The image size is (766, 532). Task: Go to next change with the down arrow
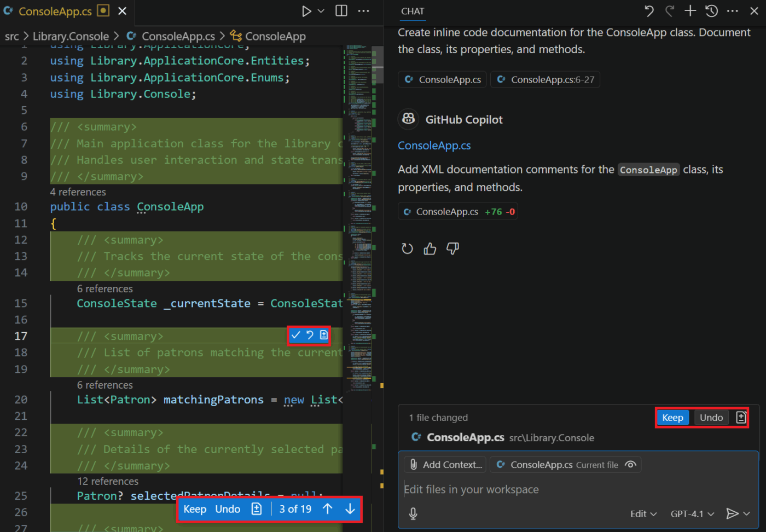[x=350, y=509]
